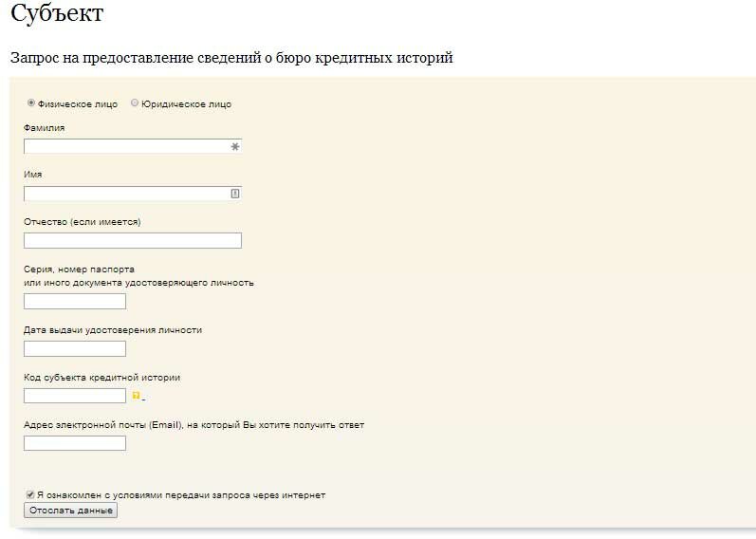Click the Код субъекта кредитной истории field
756x539 pixels.
pyautogui.click(x=75, y=396)
